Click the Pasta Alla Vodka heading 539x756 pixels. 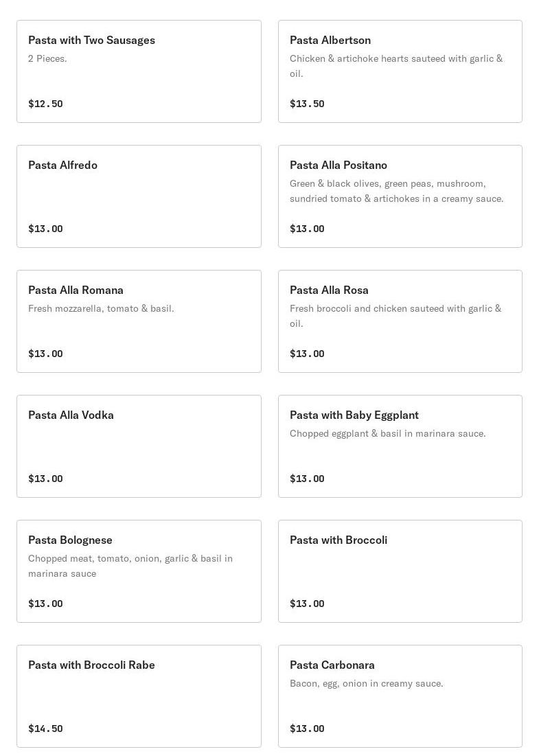(x=71, y=415)
